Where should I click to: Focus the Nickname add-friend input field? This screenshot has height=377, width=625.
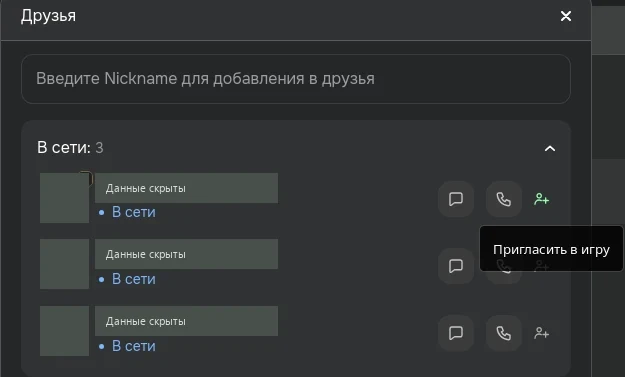click(296, 79)
